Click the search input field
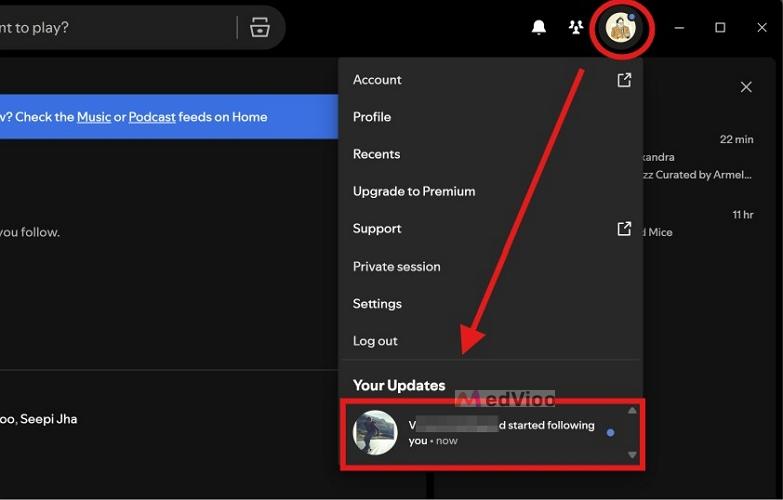This screenshot has width=783, height=500. pyautogui.click(x=115, y=27)
